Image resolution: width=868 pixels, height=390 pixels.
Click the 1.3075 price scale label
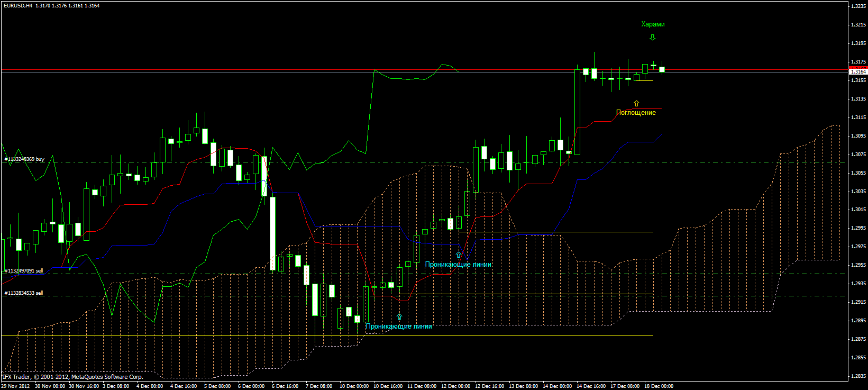click(858, 155)
